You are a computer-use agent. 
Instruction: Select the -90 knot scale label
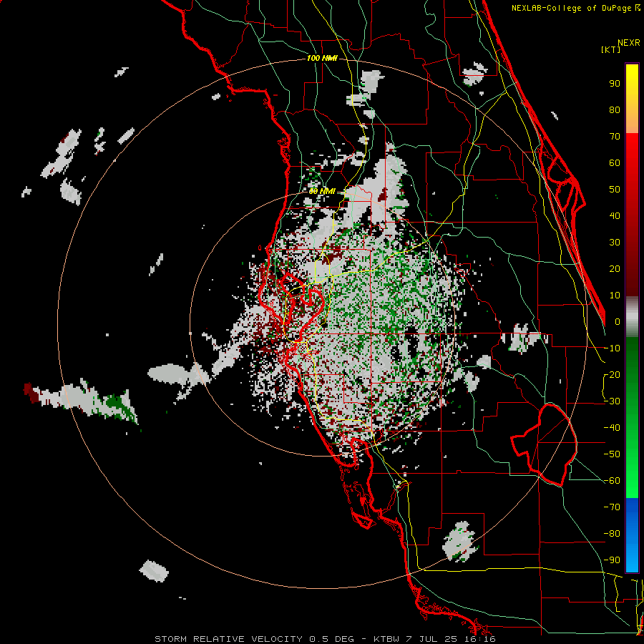(x=612, y=560)
